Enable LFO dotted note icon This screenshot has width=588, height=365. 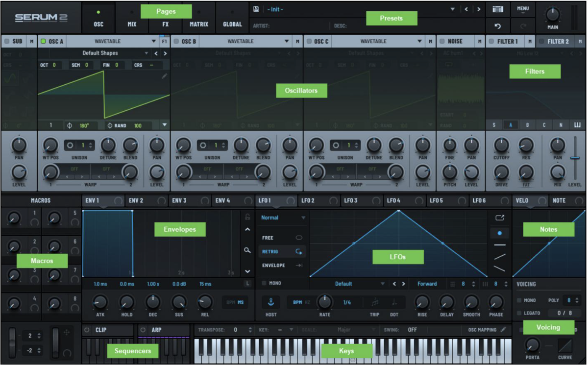(x=394, y=302)
